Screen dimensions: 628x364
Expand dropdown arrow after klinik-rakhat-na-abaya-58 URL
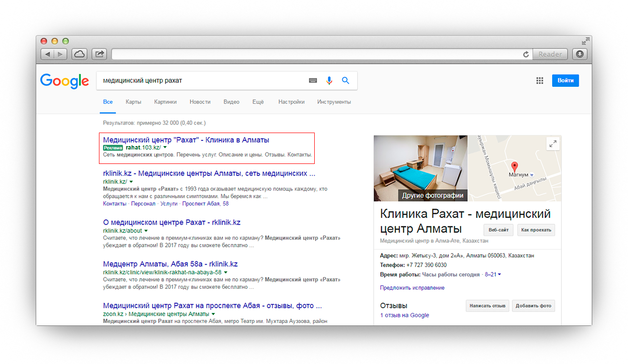225,272
